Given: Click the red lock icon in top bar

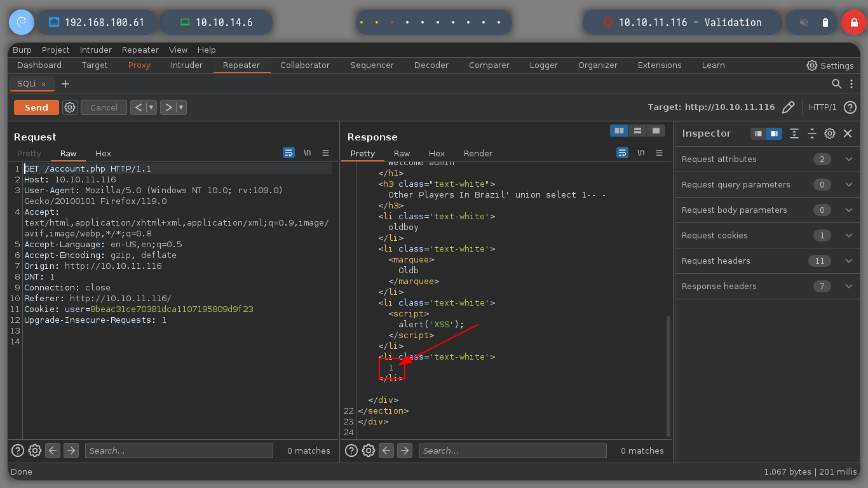Looking at the screenshot, I should (853, 22).
